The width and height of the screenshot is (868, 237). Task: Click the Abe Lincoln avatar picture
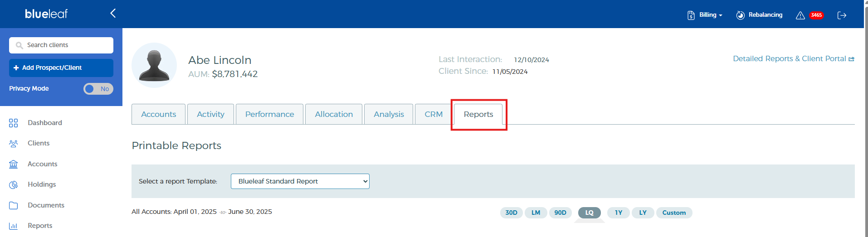[154, 65]
